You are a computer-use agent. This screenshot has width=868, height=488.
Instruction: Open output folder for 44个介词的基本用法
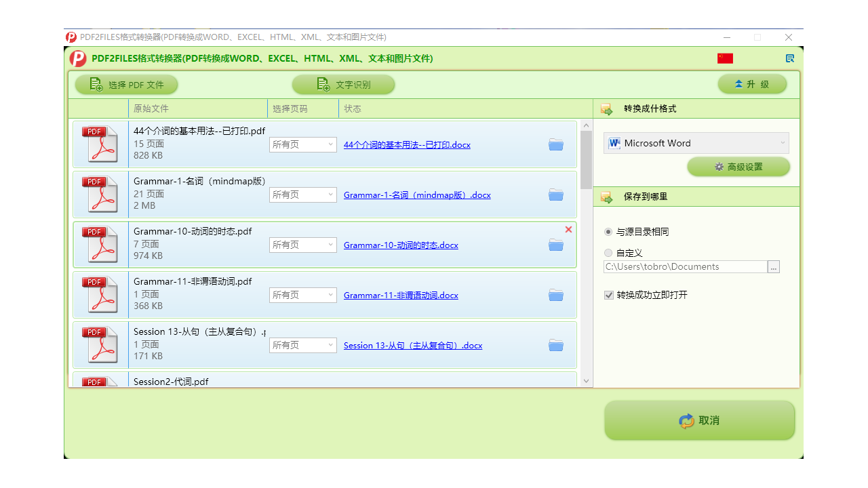555,144
